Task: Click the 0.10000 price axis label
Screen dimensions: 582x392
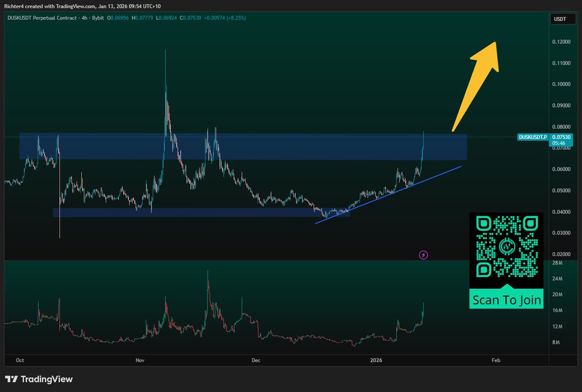Action: (561, 85)
